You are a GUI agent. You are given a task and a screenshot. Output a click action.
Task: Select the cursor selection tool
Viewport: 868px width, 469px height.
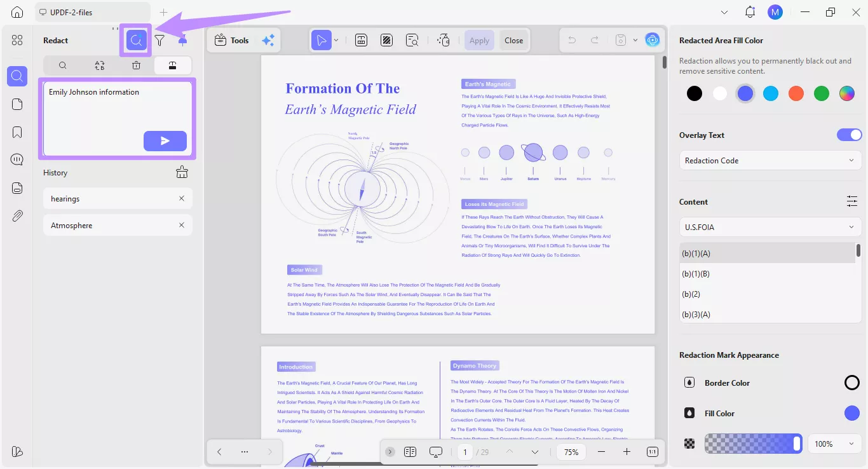(322, 40)
